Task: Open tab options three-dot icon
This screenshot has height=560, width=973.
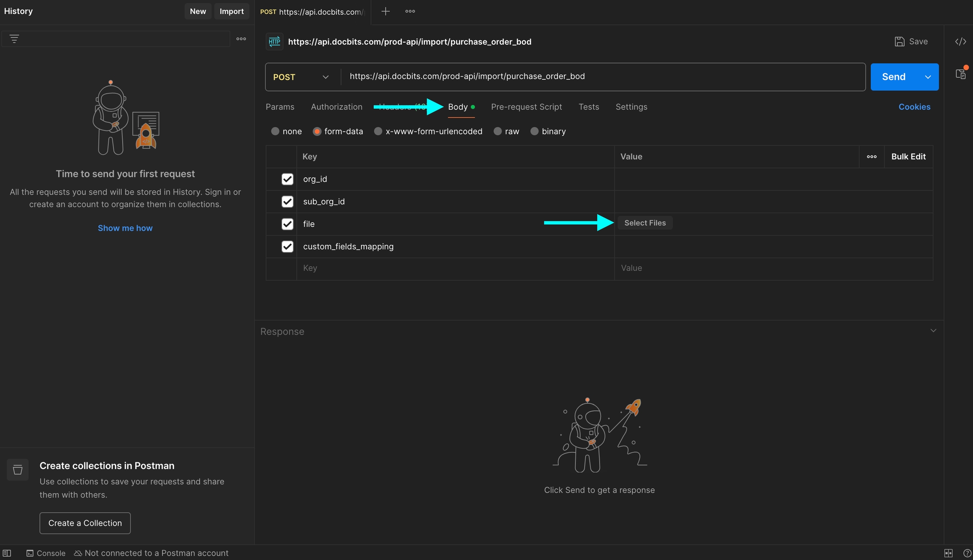Action: (410, 11)
